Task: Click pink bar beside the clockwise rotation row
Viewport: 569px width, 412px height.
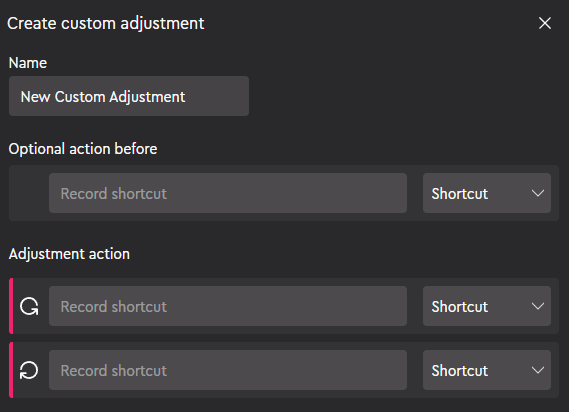Action: click(11, 306)
